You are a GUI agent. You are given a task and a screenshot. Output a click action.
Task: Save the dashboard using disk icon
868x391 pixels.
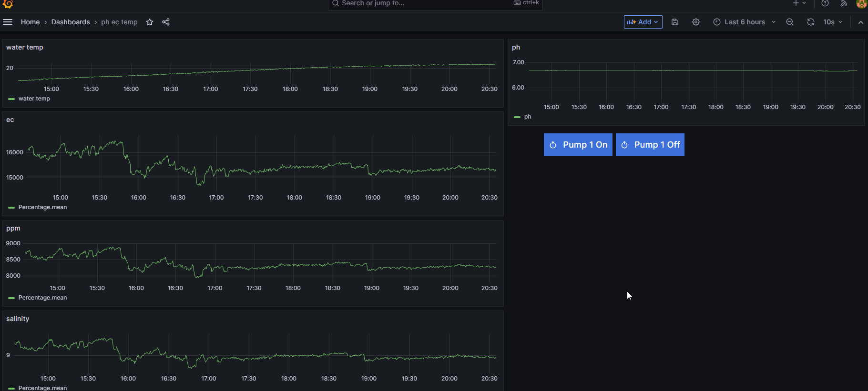click(675, 22)
